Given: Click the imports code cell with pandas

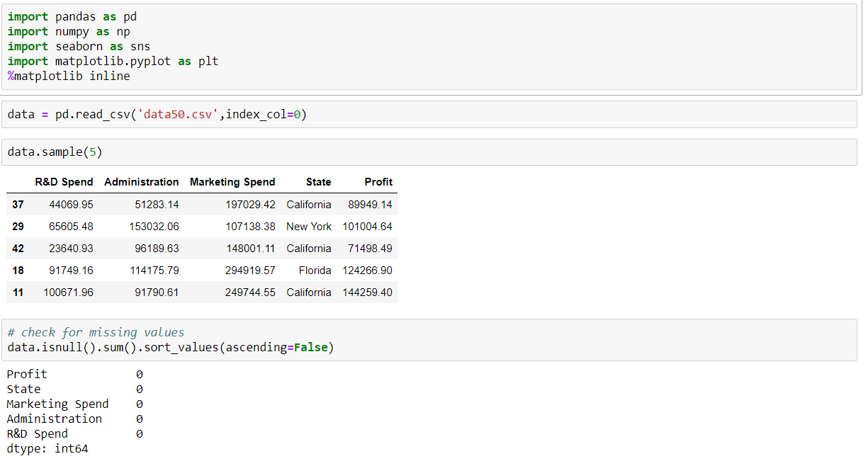Looking at the screenshot, I should [429, 47].
